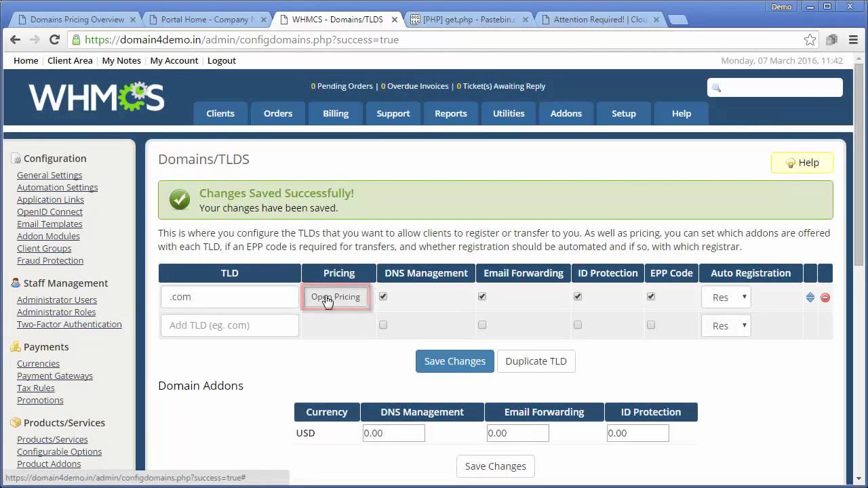Click the Staff Management section icon
The width and height of the screenshot is (868, 488).
[x=16, y=283]
